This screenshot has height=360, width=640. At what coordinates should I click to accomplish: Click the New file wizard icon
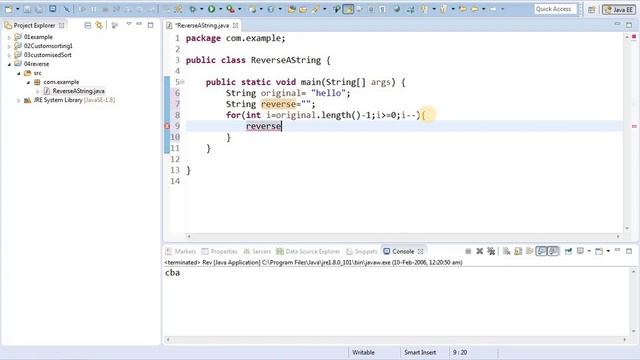(8, 9)
